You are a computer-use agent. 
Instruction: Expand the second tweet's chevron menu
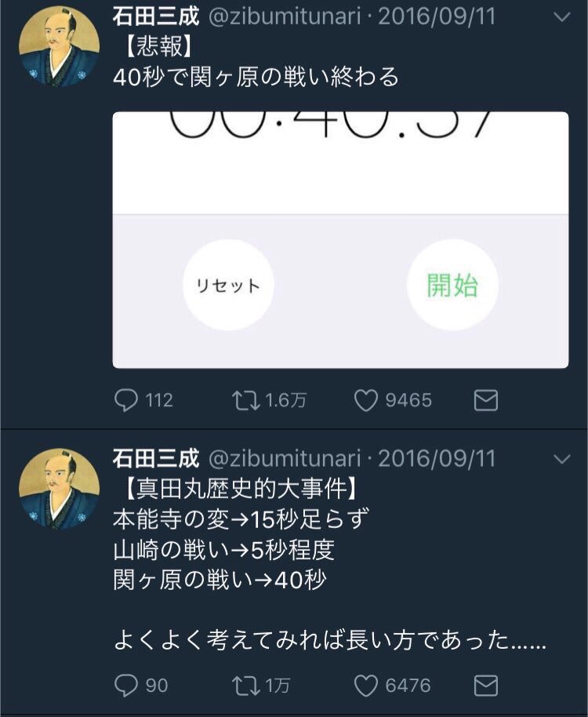pyautogui.click(x=561, y=459)
